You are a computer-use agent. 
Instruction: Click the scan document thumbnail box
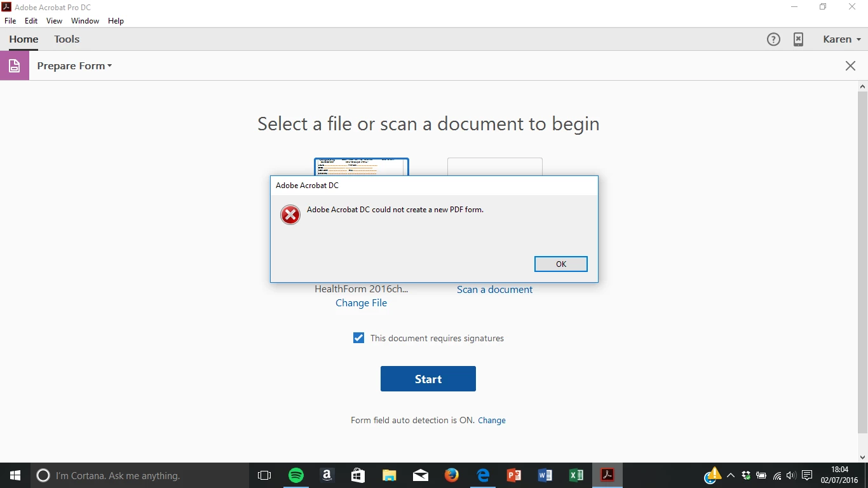[x=495, y=167]
